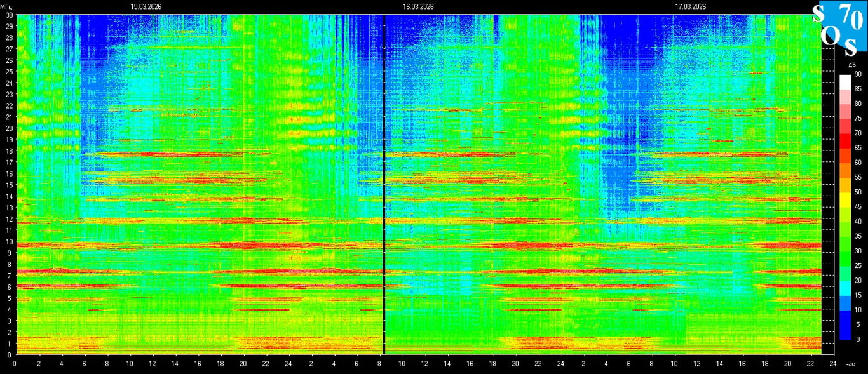Viewport: 868px width, 374px height.
Task: Click the black vertical gap line in spectrogram
Action: pyautogui.click(x=384, y=184)
